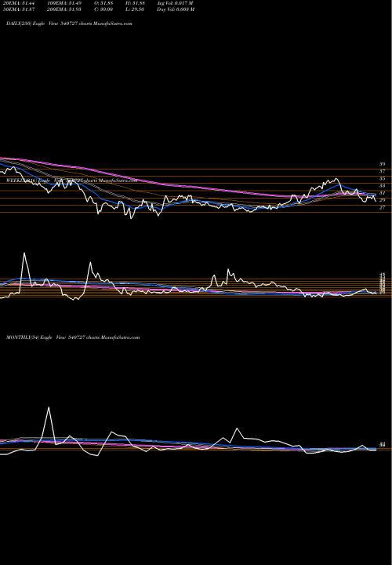Click the 27 price axis label
392x565 pixels.
point(382,207)
